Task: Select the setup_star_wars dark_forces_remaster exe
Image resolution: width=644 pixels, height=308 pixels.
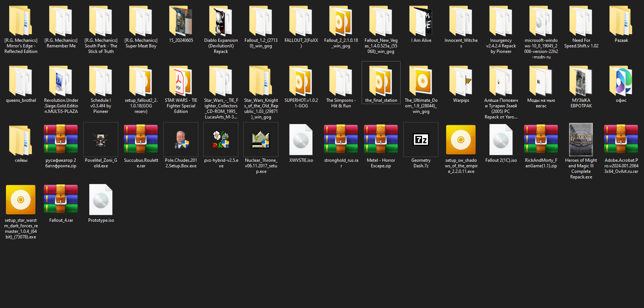Action: click(21, 212)
